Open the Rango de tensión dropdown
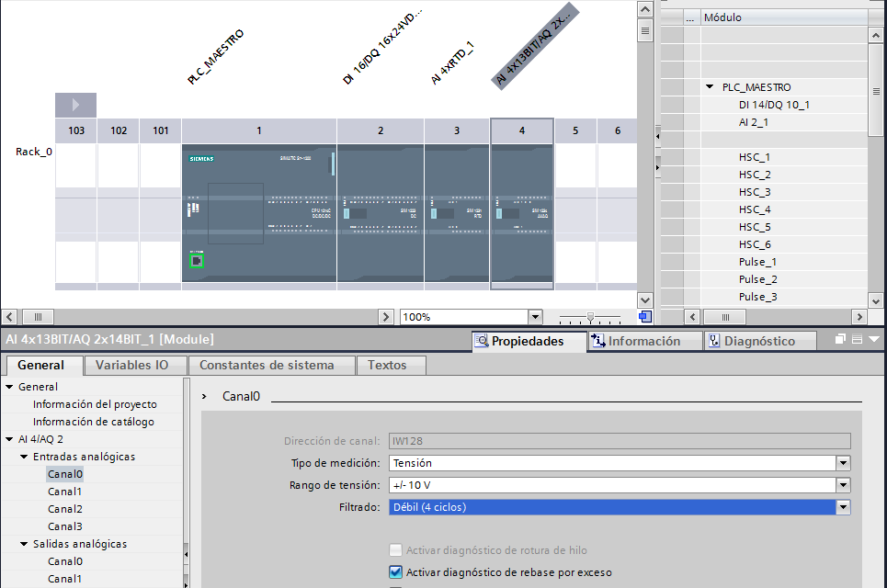 tap(842, 485)
